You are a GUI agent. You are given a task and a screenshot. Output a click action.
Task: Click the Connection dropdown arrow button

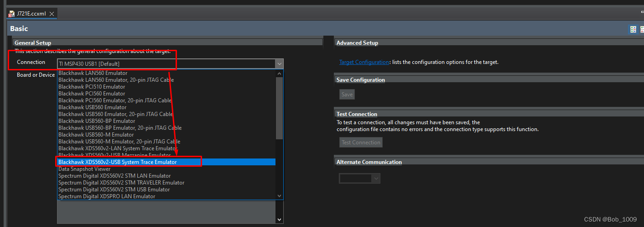279,63
